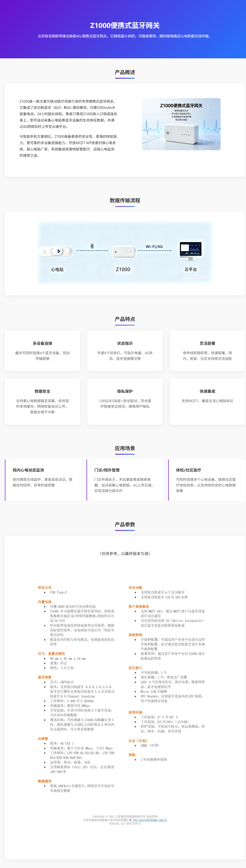This screenshot has width=246, height=868.
Task: Open the 隐私保护 feature card
Action: coord(125,401)
